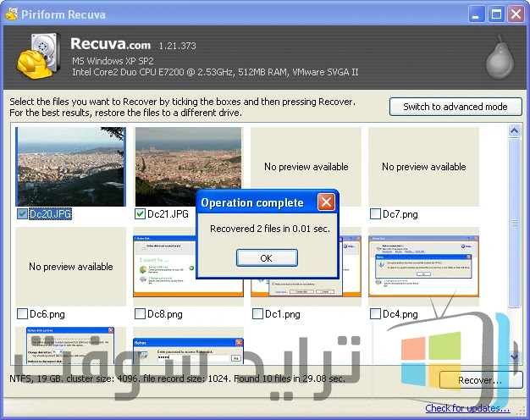The height and width of the screenshot is (420, 530).
Task: Tick the Dc7.png checkbox
Action: 375,213
